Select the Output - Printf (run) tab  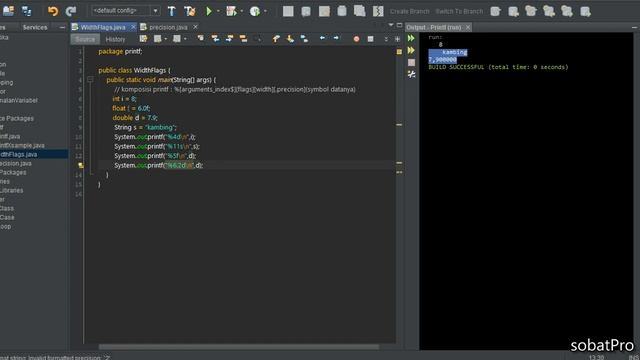click(x=433, y=27)
